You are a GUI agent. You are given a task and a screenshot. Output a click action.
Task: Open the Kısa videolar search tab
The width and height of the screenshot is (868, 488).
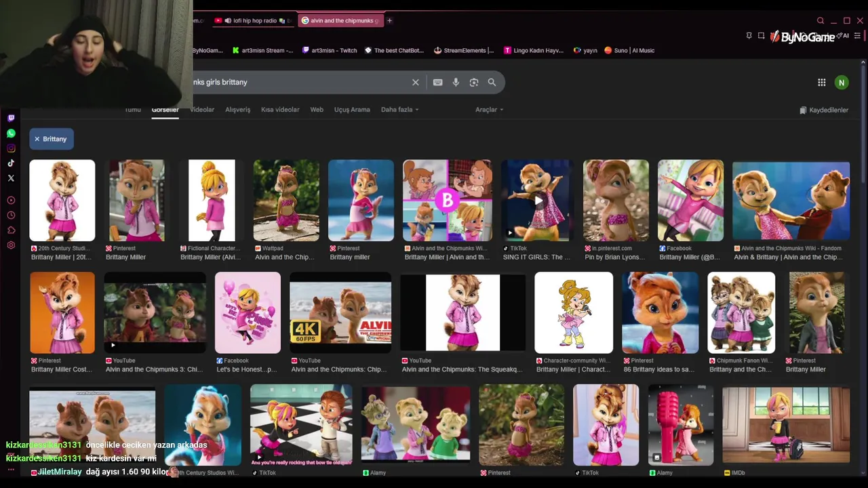pos(280,110)
